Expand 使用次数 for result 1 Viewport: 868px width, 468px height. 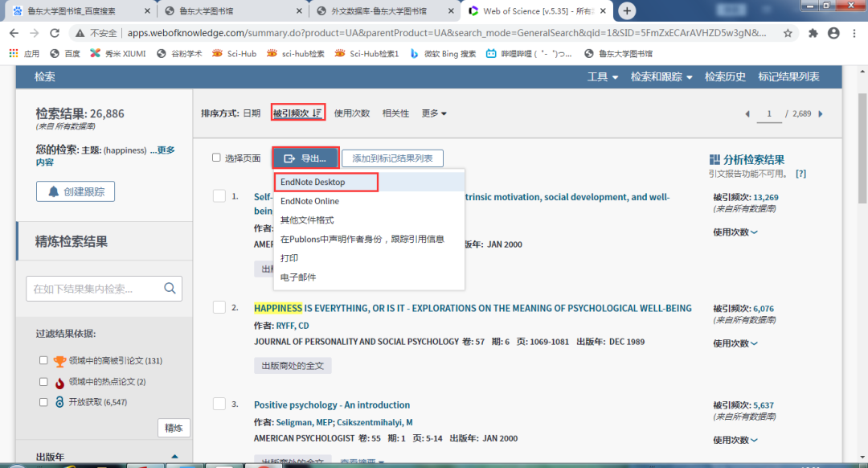[735, 232]
